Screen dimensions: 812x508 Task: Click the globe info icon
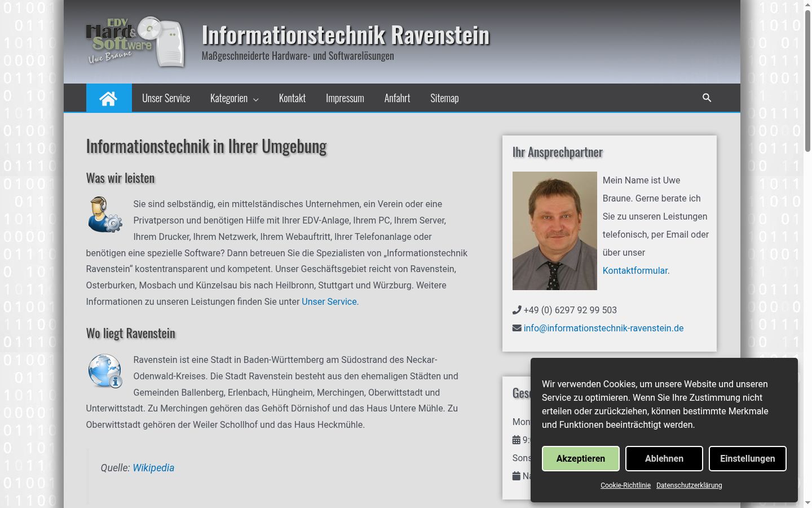[105, 371]
